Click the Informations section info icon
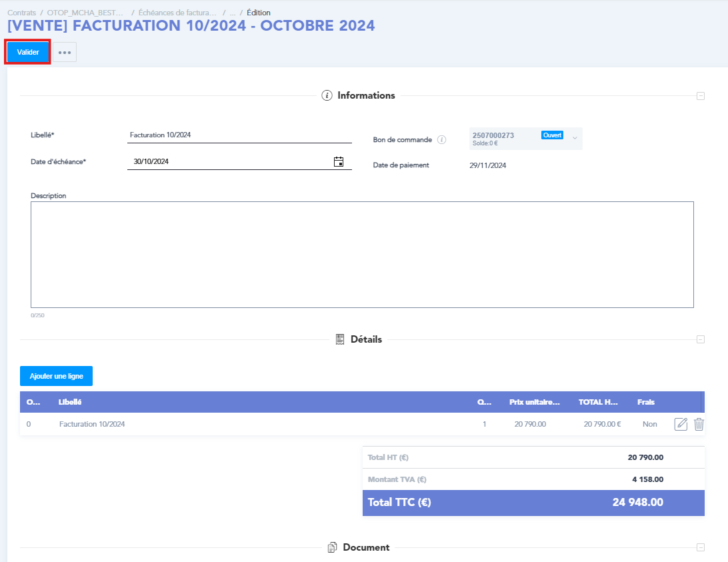This screenshot has height=562, width=728. pyautogui.click(x=327, y=95)
